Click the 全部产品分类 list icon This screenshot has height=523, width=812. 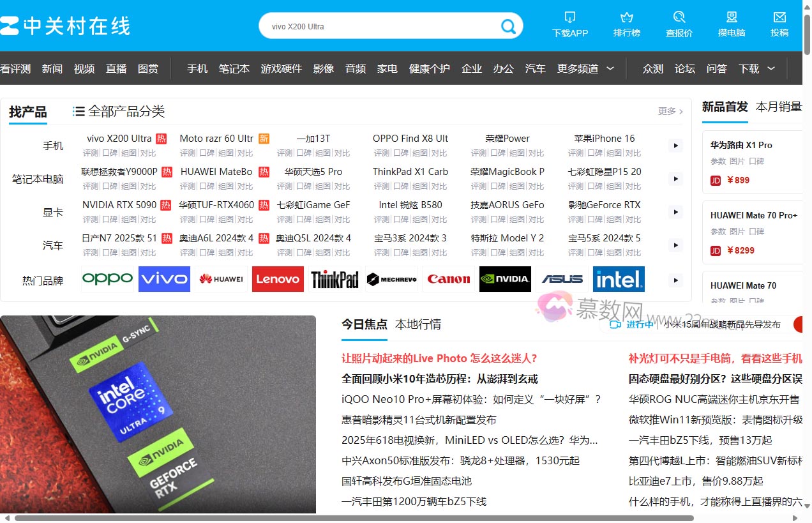click(x=79, y=112)
